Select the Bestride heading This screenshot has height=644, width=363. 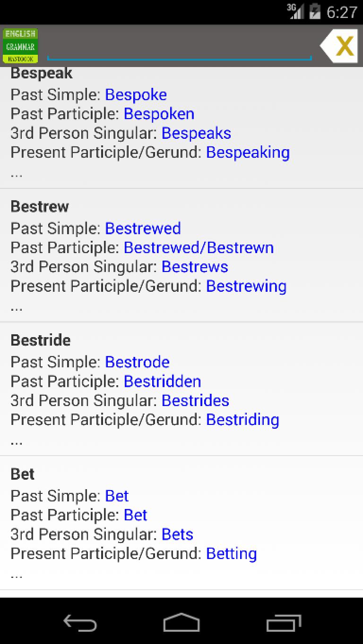(41, 340)
